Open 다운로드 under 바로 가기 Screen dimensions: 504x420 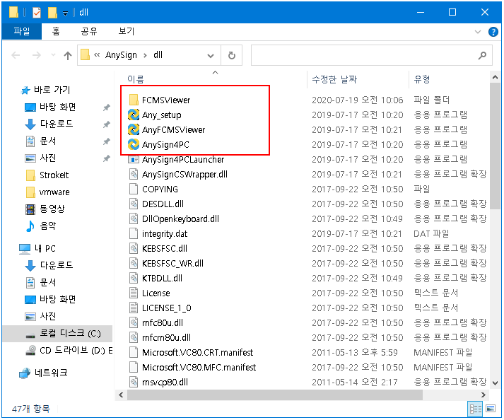click(57, 124)
